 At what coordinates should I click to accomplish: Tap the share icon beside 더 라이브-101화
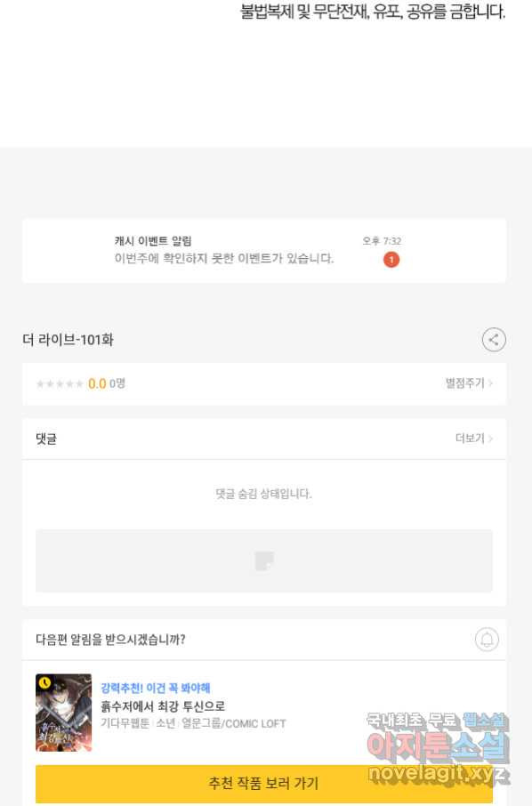[x=494, y=340]
